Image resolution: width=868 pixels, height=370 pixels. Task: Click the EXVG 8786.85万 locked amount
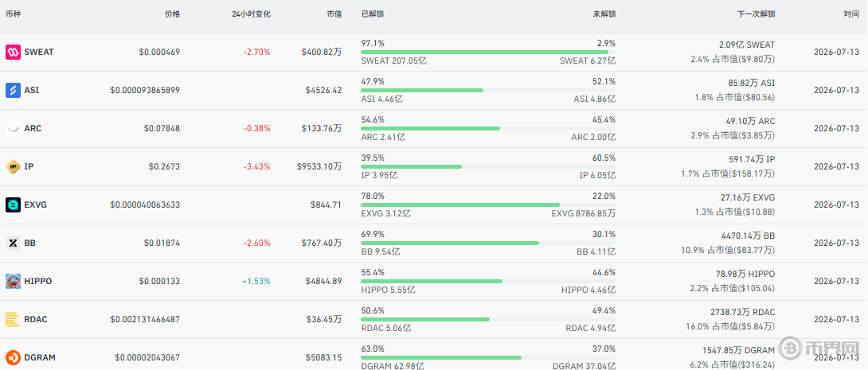[x=584, y=213]
